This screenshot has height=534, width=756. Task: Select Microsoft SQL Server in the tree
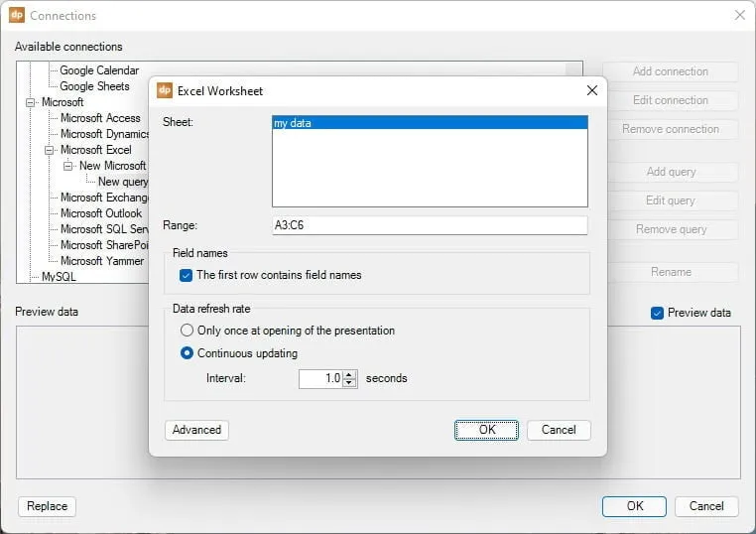coord(104,229)
